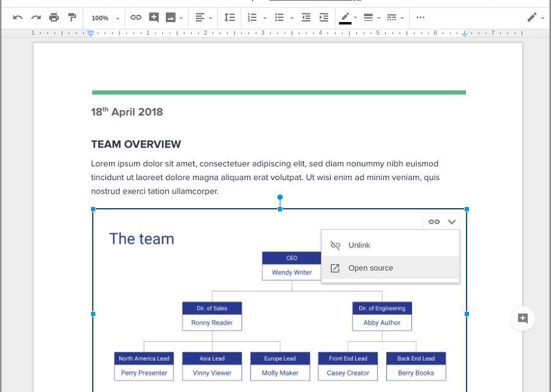Open the 100% zoom dropdown
Image resolution: width=551 pixels, height=392 pixels.
105,18
